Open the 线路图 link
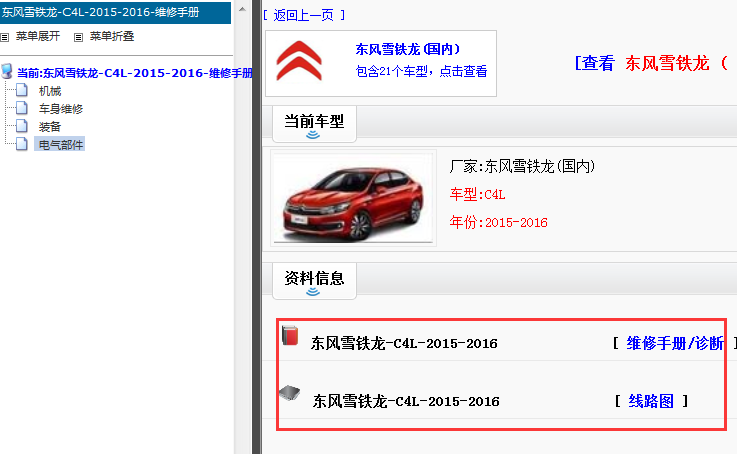This screenshot has height=454, width=737. (651, 401)
